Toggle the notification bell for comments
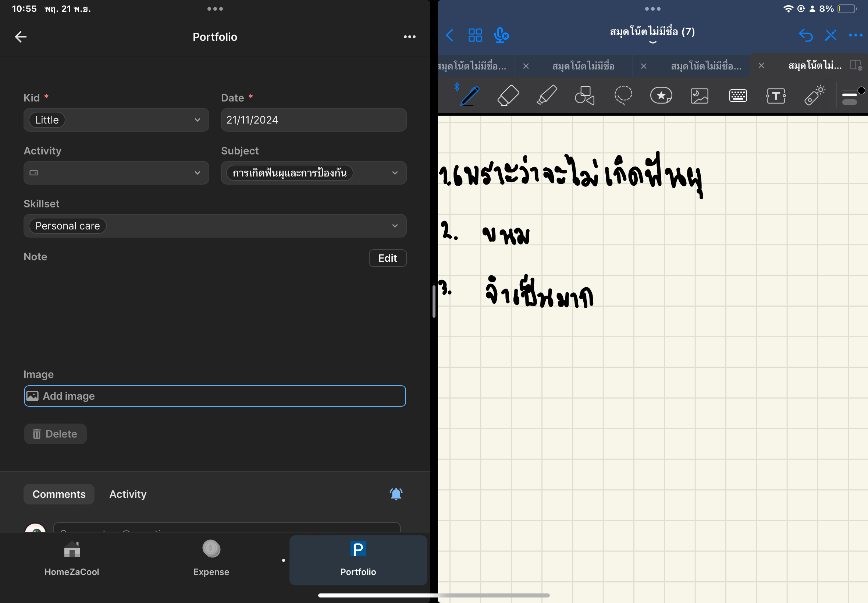 [x=396, y=494]
